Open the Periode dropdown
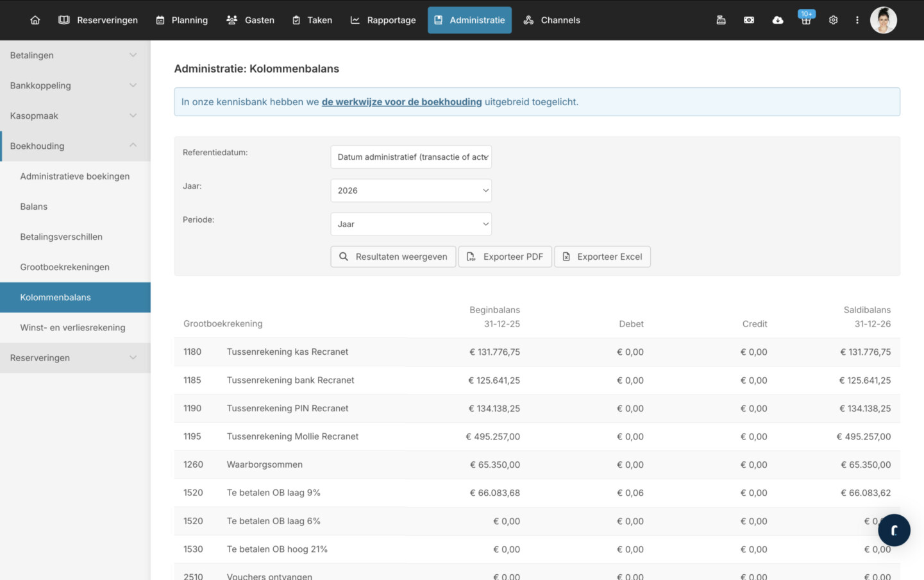Screen dimensions: 924x580 click(x=411, y=224)
